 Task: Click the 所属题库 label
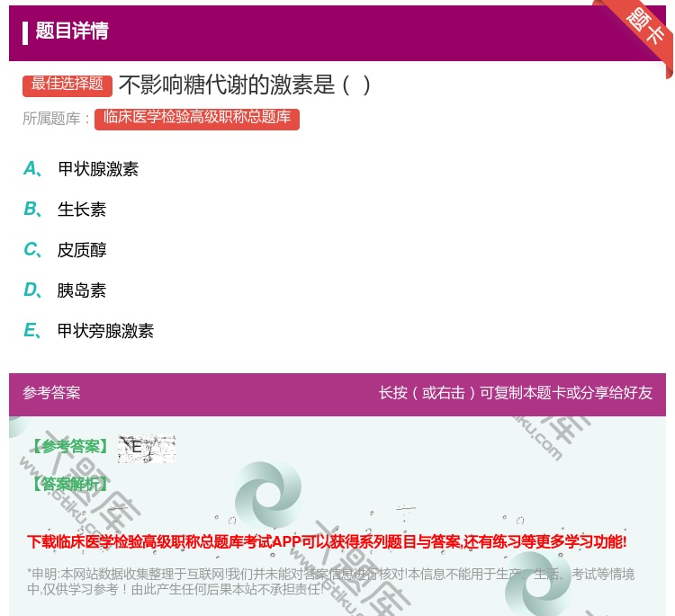tap(56, 119)
